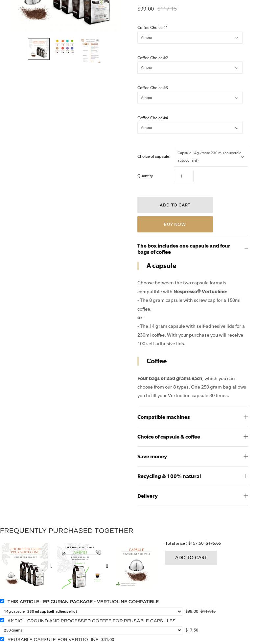Click plus icon for Recycling & 100% natural
This screenshot has width=258, height=644.
pos(246,476)
